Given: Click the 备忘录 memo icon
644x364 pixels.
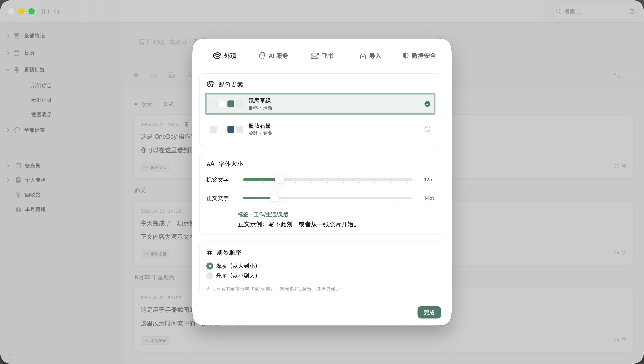Looking at the screenshot, I should coord(18,166).
